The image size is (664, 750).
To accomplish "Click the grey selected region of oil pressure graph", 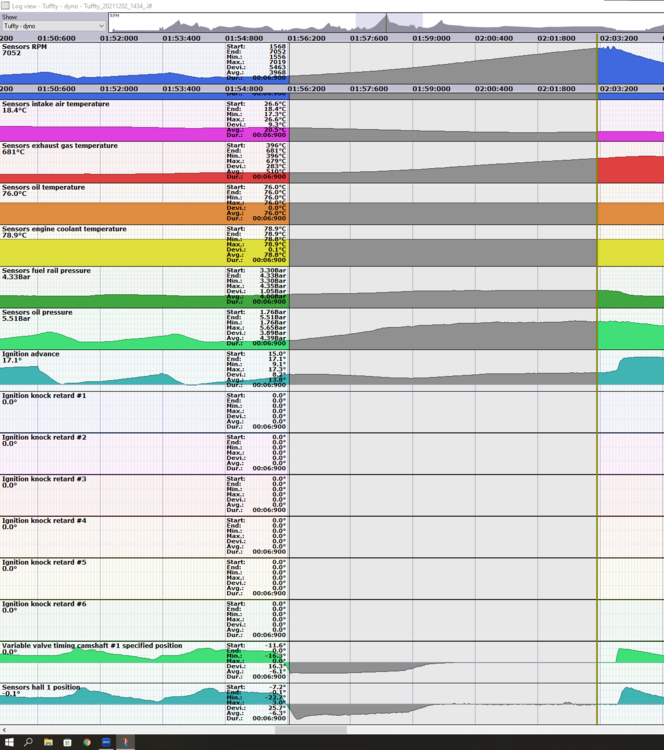I will [443, 335].
